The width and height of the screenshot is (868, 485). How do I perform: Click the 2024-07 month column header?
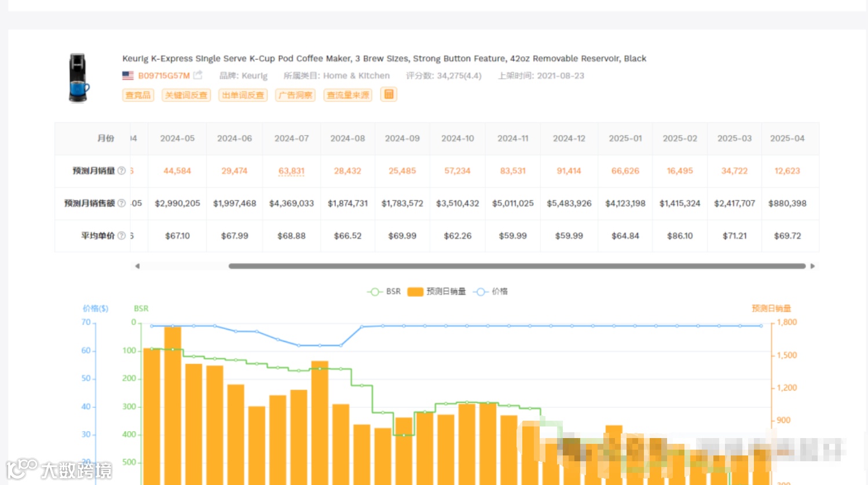(x=292, y=138)
